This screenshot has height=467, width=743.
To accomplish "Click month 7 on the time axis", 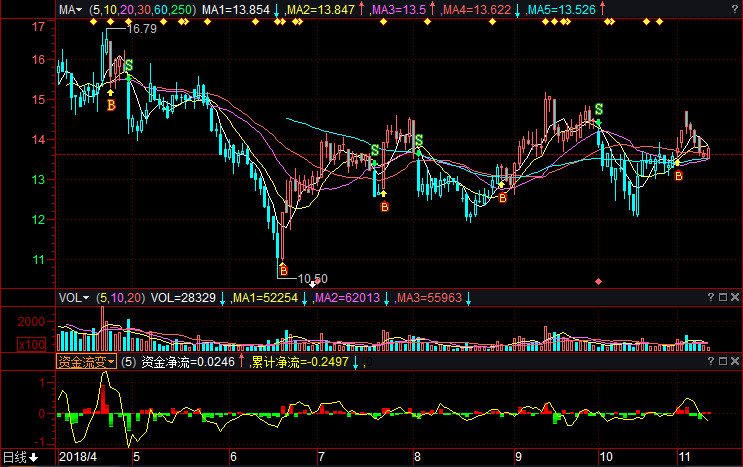I will (x=321, y=457).
